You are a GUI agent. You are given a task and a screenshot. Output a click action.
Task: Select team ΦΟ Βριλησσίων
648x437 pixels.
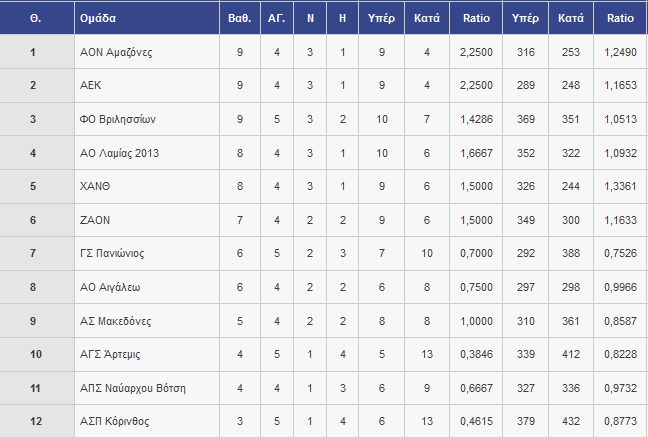point(119,120)
